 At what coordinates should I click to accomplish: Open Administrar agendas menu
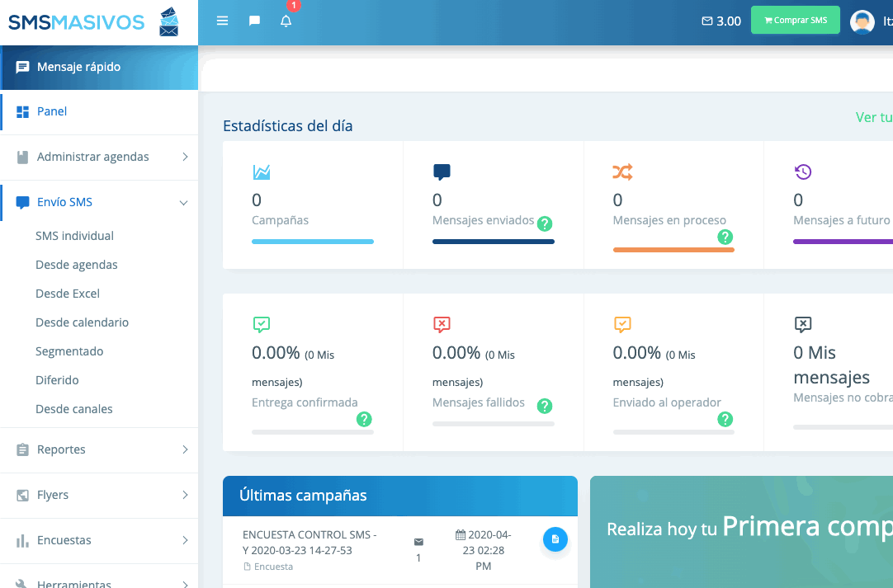99,158
